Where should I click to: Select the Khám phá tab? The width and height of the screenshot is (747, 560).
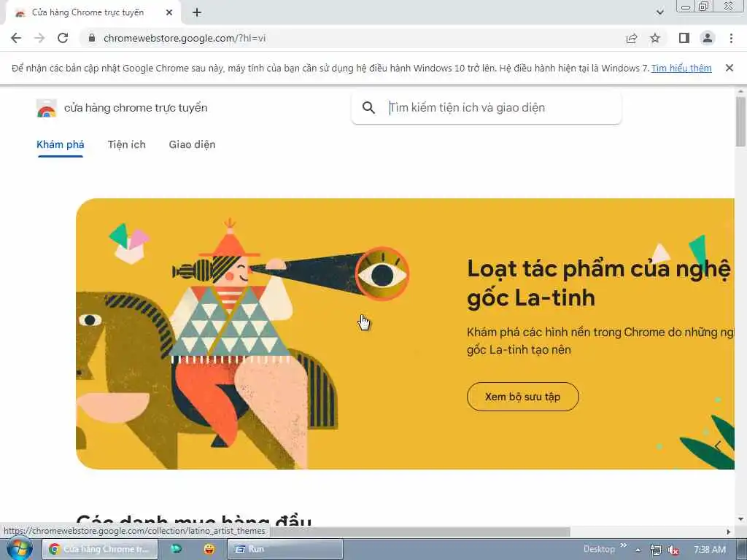[61, 145]
